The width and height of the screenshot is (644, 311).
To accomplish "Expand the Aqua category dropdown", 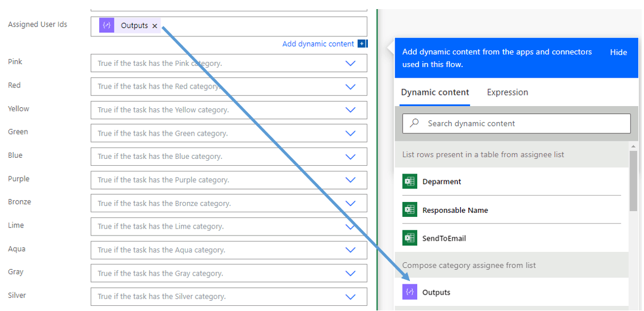I will tap(350, 250).
